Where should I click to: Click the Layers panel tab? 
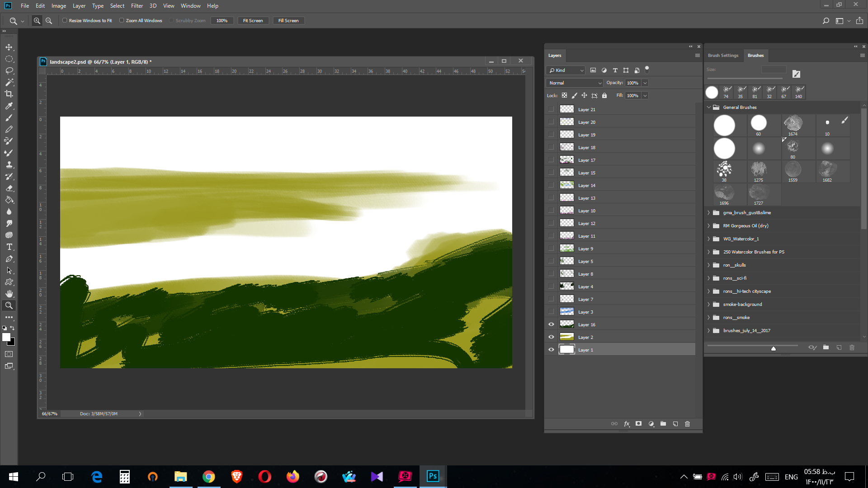click(555, 56)
